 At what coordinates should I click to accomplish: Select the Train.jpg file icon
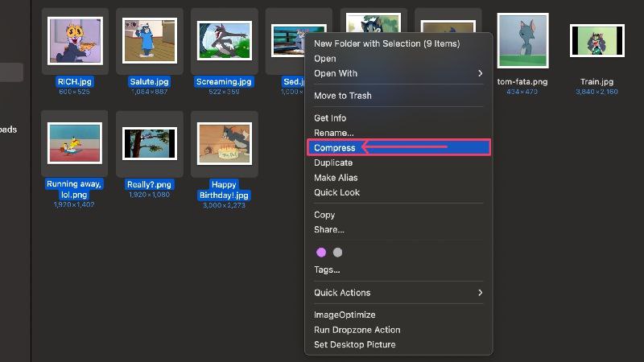coord(597,41)
